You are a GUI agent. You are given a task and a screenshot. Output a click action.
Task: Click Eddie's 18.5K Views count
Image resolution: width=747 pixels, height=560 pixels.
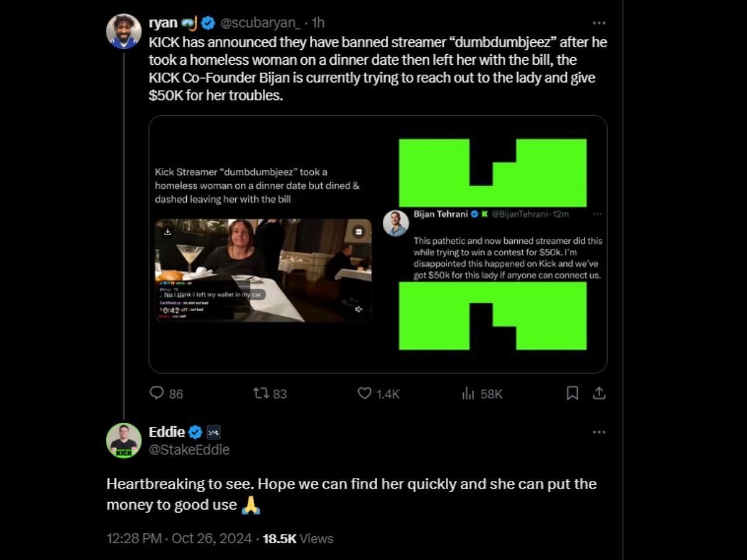(298, 538)
